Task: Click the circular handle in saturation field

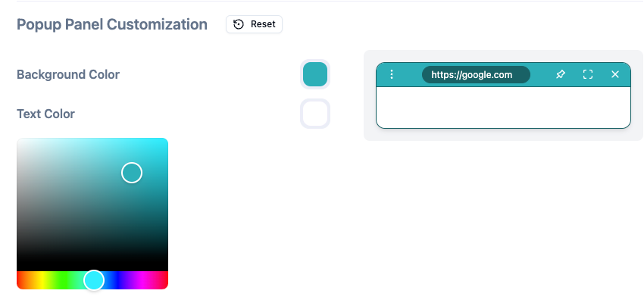Action: 132,173
